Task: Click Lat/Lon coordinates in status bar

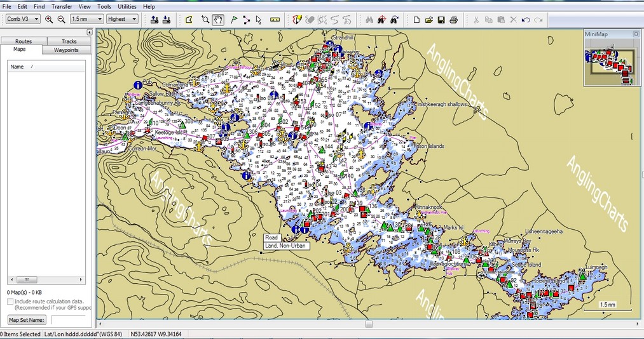Action: pyautogui.click(x=156, y=334)
